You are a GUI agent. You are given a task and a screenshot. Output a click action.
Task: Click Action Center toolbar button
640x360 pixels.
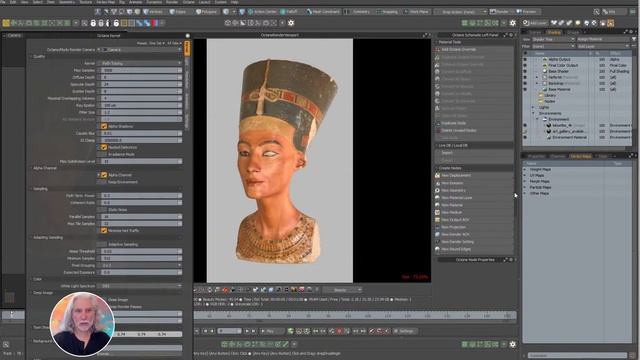[262, 12]
